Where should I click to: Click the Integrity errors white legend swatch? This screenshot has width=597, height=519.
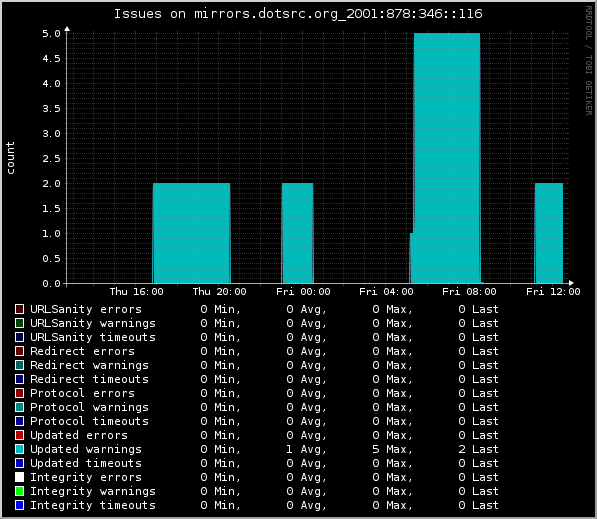point(19,477)
